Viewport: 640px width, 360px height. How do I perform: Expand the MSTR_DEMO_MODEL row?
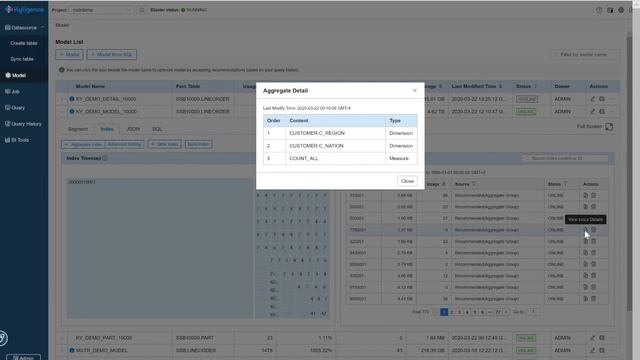click(x=62, y=350)
